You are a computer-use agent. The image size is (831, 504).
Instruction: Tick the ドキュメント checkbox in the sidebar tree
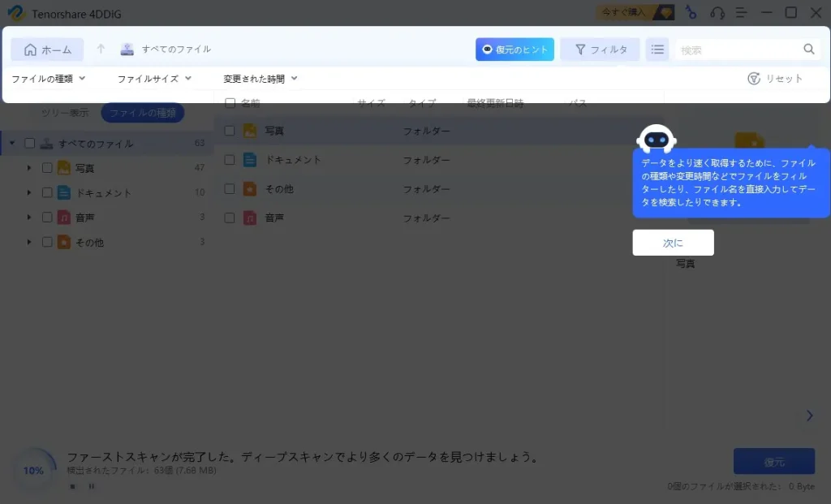coord(47,193)
